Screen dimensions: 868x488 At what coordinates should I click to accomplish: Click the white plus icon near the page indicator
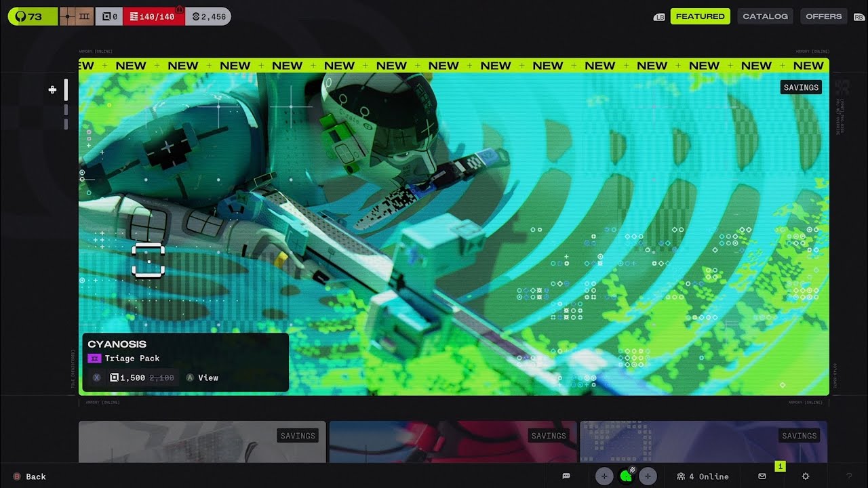52,89
